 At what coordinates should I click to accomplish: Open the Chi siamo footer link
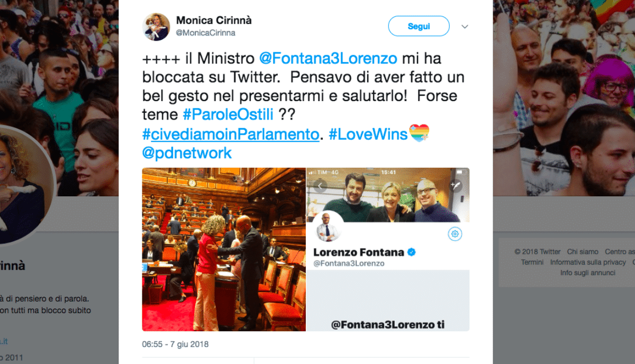(583, 252)
